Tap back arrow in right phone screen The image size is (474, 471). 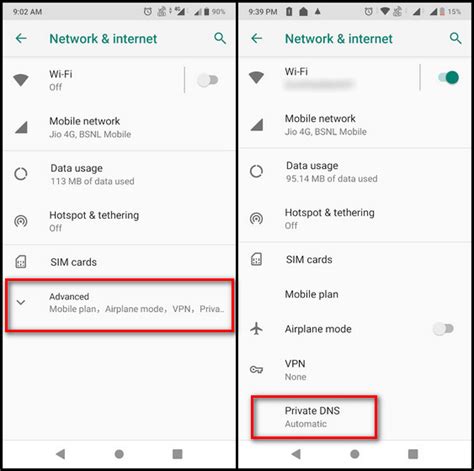[257, 38]
